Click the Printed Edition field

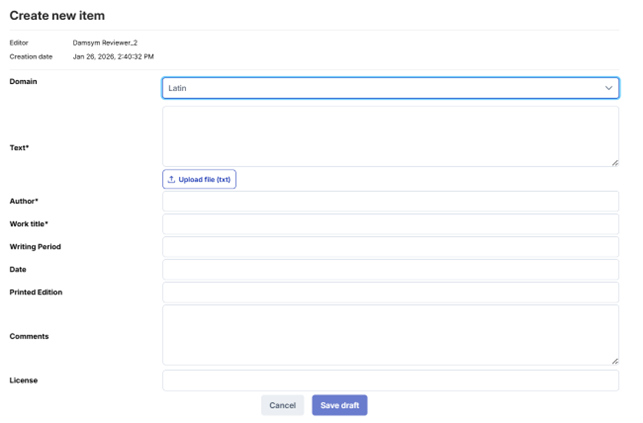[x=390, y=293]
